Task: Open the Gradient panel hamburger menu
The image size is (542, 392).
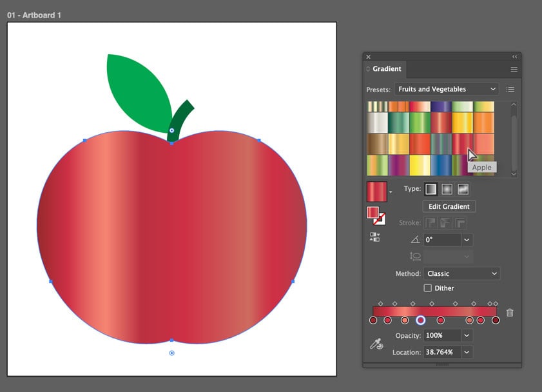Action: [x=514, y=69]
